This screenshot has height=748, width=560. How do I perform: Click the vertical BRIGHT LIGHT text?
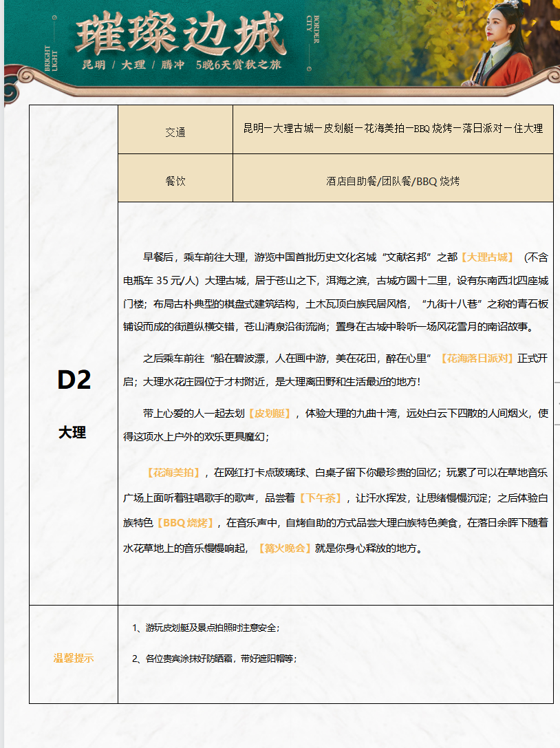[x=51, y=58]
